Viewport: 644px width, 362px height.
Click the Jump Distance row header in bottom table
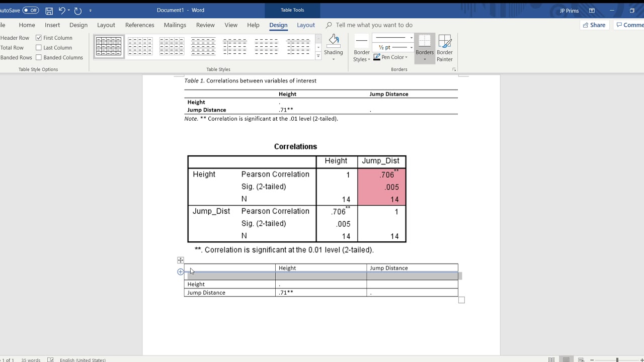coord(230,293)
